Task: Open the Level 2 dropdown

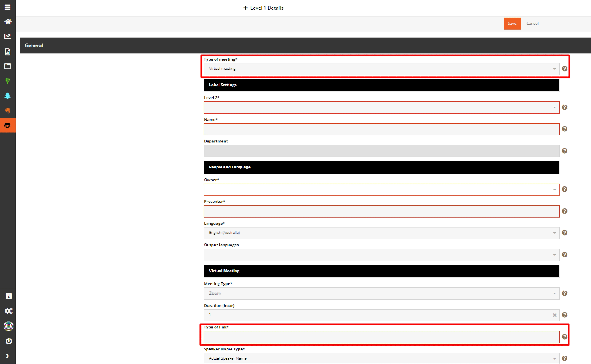Action: click(x=381, y=107)
